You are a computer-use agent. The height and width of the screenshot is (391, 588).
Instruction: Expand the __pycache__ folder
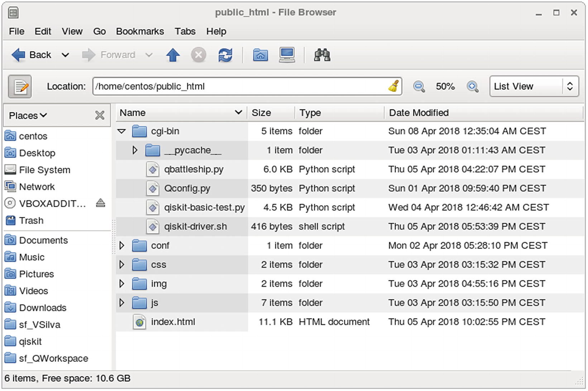[135, 150]
